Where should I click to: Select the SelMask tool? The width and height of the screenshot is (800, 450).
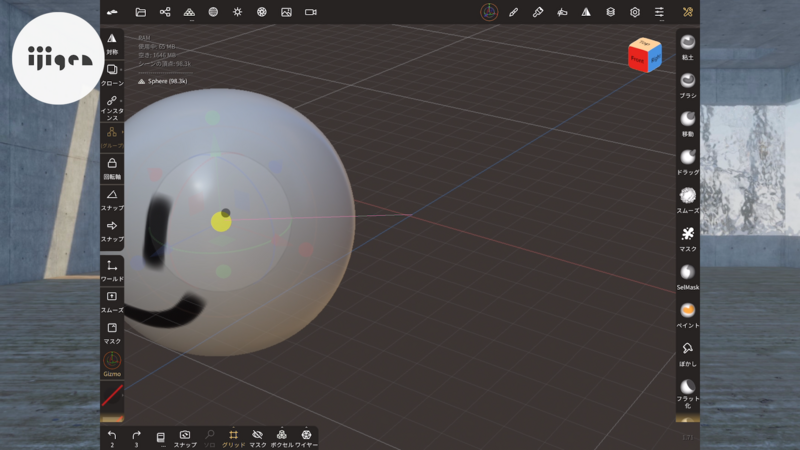[688, 277]
